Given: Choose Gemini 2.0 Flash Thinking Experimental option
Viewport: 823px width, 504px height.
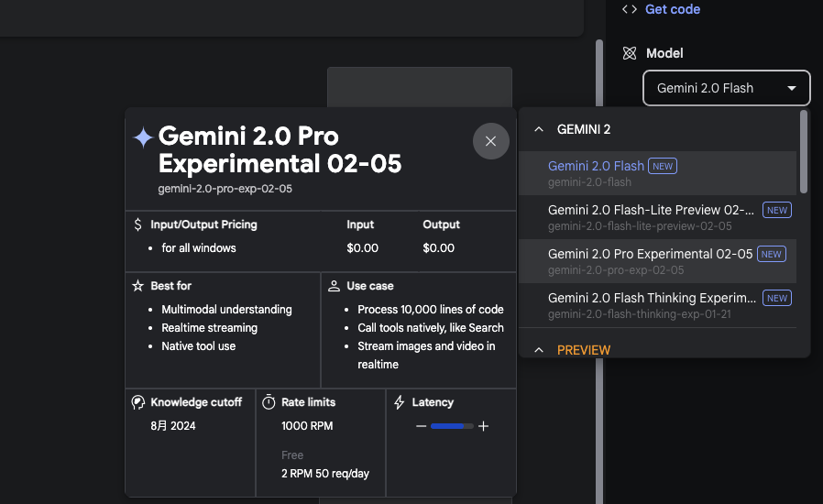Looking at the screenshot, I should [658, 305].
